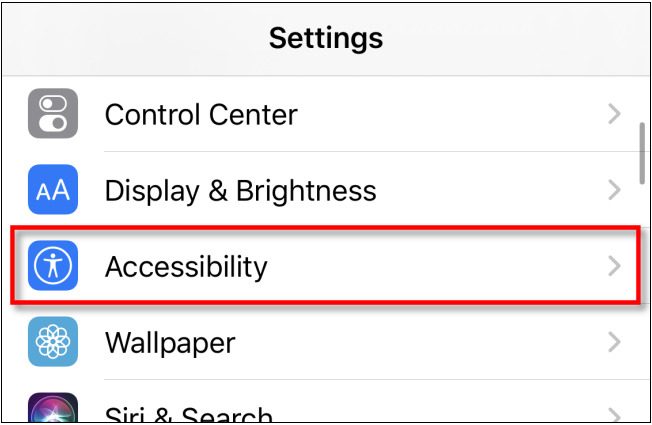Image resolution: width=652 pixels, height=425 pixels.
Task: Tap the Control Center toggles icon
Action: [52, 114]
